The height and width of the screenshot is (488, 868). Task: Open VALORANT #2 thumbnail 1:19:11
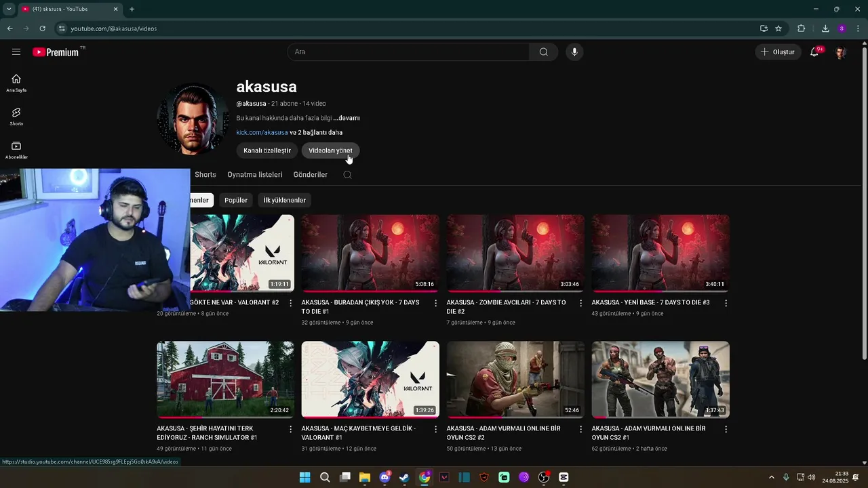click(x=242, y=253)
